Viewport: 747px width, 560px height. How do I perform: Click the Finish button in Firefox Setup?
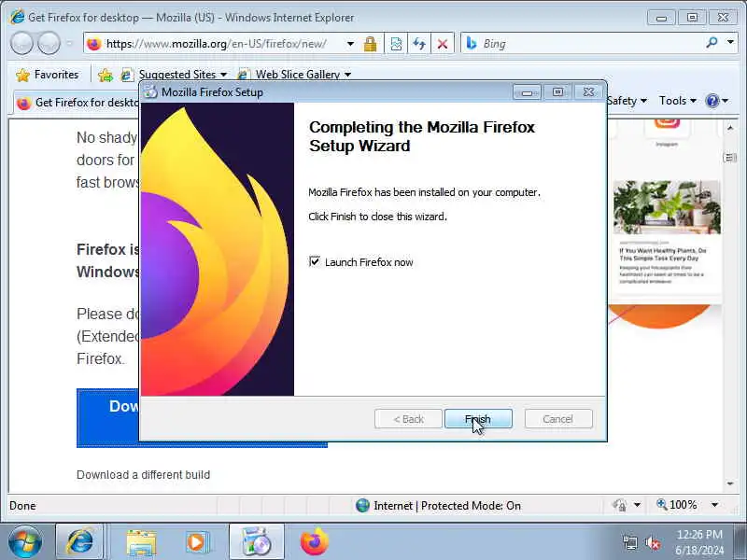click(x=478, y=419)
